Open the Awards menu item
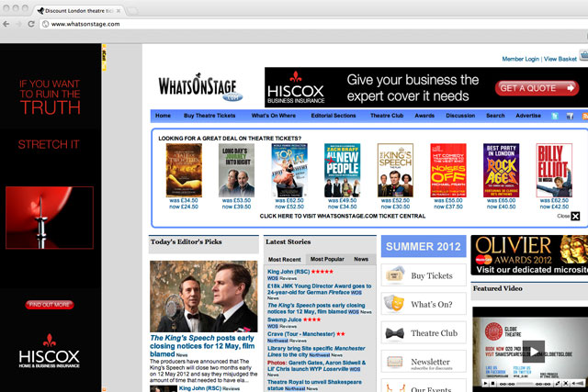 coord(424,116)
